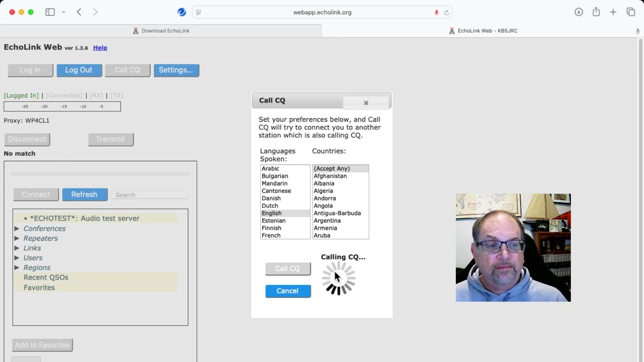Select Arabic in Languages Spoken
This screenshot has width=644, height=362.
[285, 168]
